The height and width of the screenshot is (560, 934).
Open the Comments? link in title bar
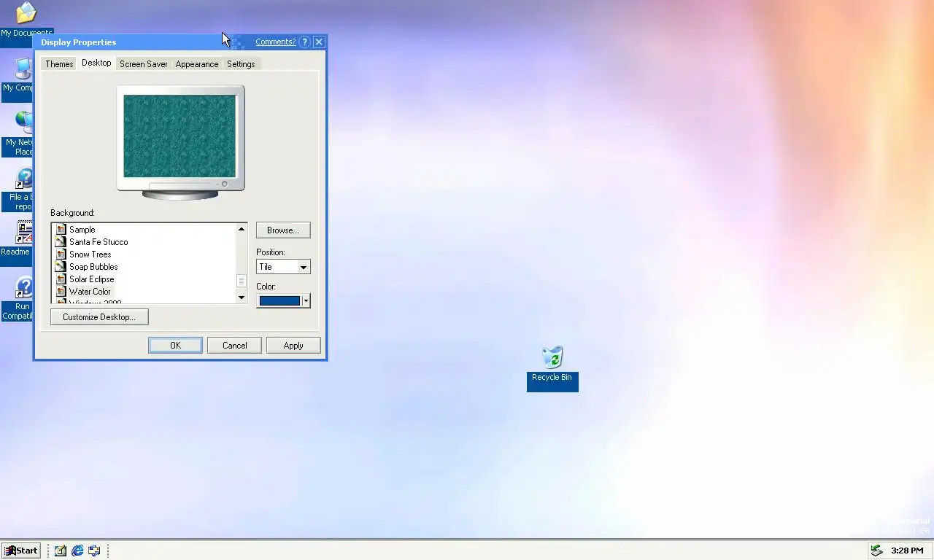275,42
